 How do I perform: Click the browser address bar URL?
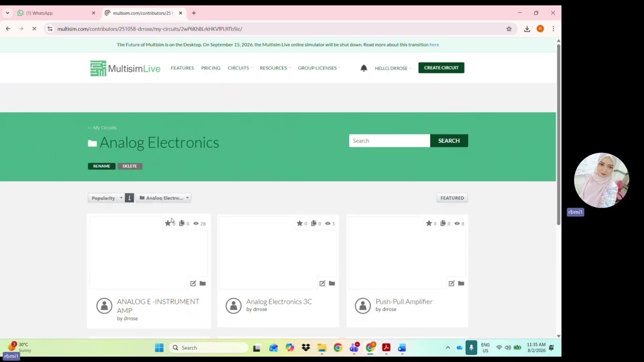click(150, 29)
